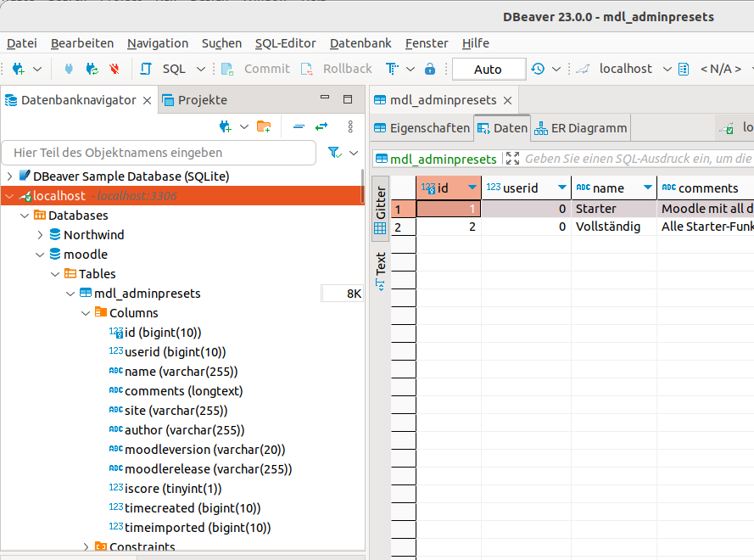Viewport: 754px width, 560px height.
Task: Click the collapse all icon in navigator
Action: click(x=299, y=126)
